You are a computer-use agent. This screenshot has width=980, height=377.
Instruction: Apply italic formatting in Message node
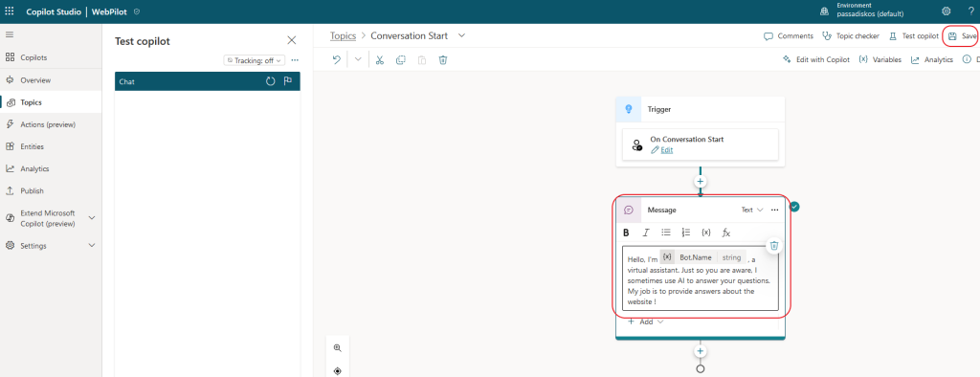pos(646,233)
